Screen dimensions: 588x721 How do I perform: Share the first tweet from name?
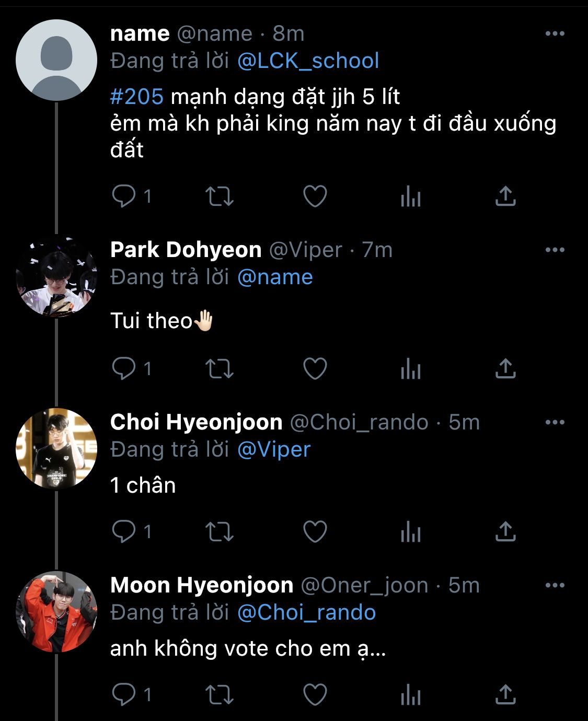(505, 196)
